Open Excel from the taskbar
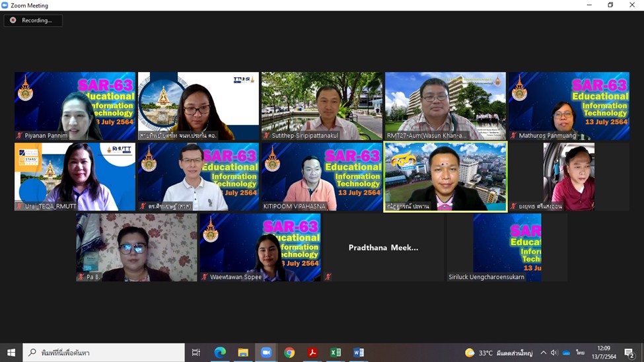The width and height of the screenshot is (644, 362). pyautogui.click(x=335, y=353)
